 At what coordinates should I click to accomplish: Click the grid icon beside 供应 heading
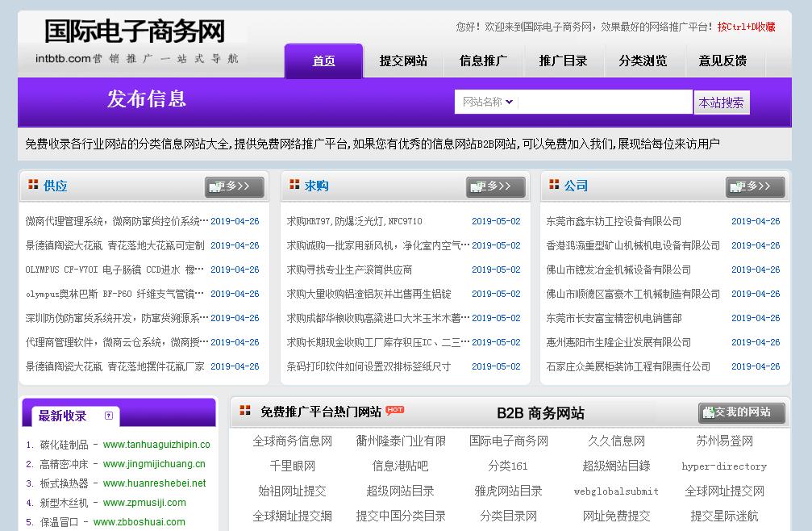coord(33,185)
